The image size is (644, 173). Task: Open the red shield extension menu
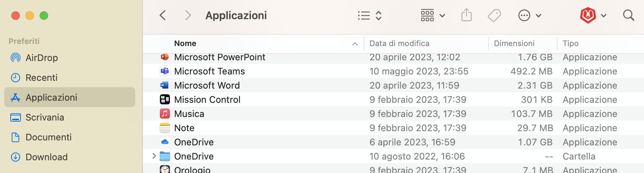[x=593, y=15]
